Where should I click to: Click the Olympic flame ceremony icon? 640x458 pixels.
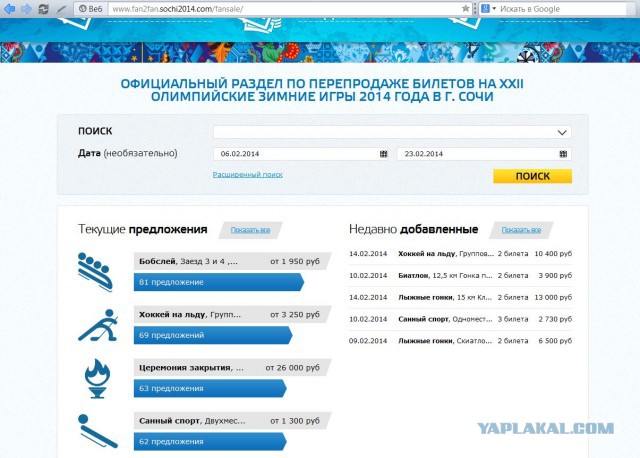click(x=98, y=378)
